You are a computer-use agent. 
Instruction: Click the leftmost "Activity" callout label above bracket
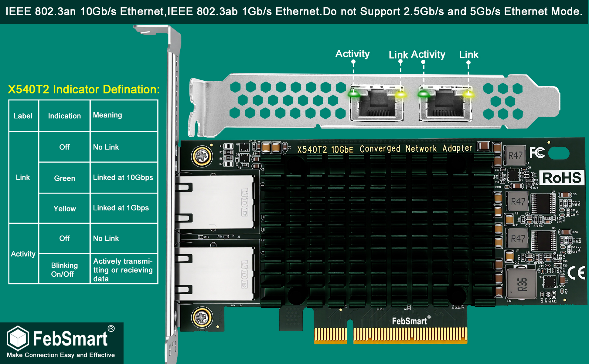pyautogui.click(x=352, y=54)
